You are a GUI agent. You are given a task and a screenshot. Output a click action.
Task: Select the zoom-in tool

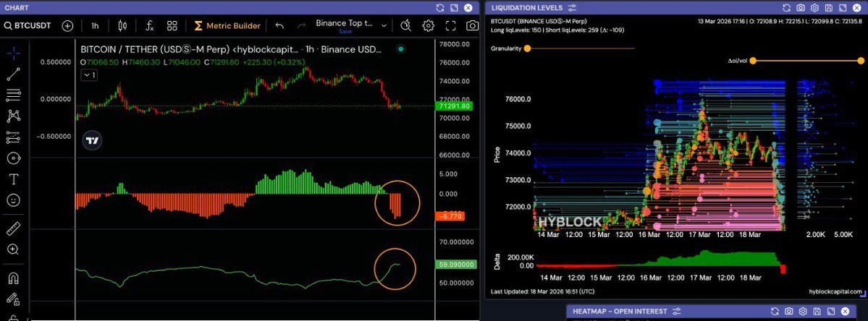coord(13,249)
